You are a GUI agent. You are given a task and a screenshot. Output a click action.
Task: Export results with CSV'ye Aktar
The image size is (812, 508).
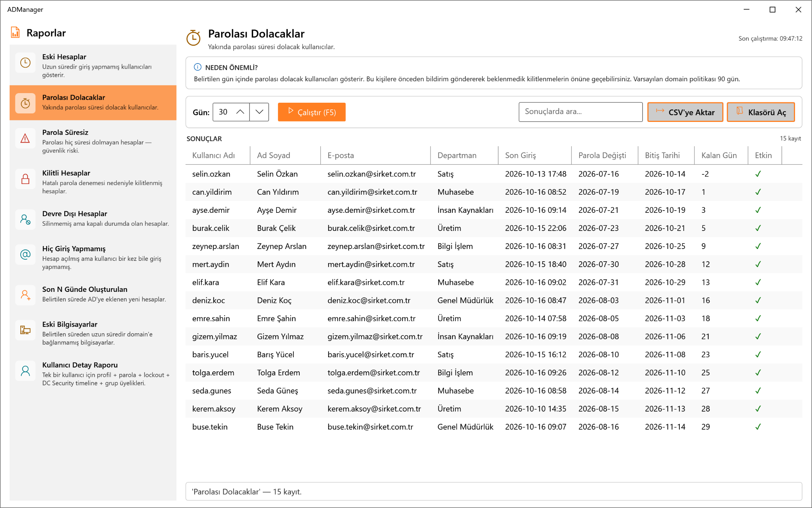[685, 112]
